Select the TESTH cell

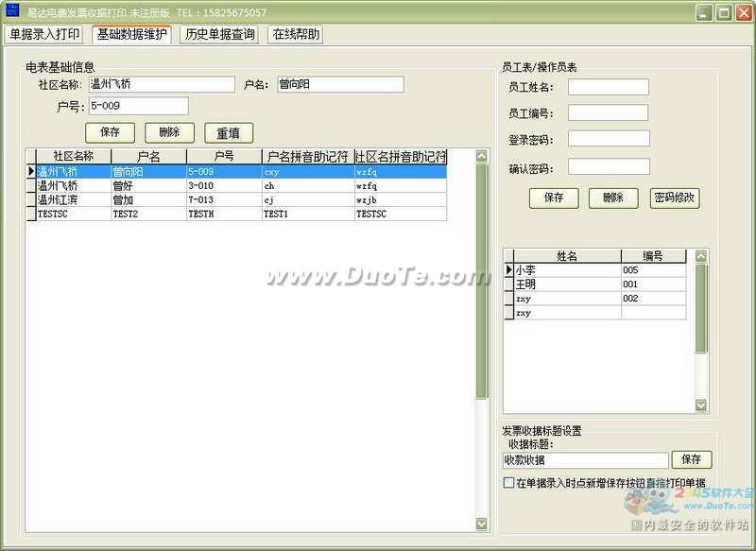click(x=224, y=214)
